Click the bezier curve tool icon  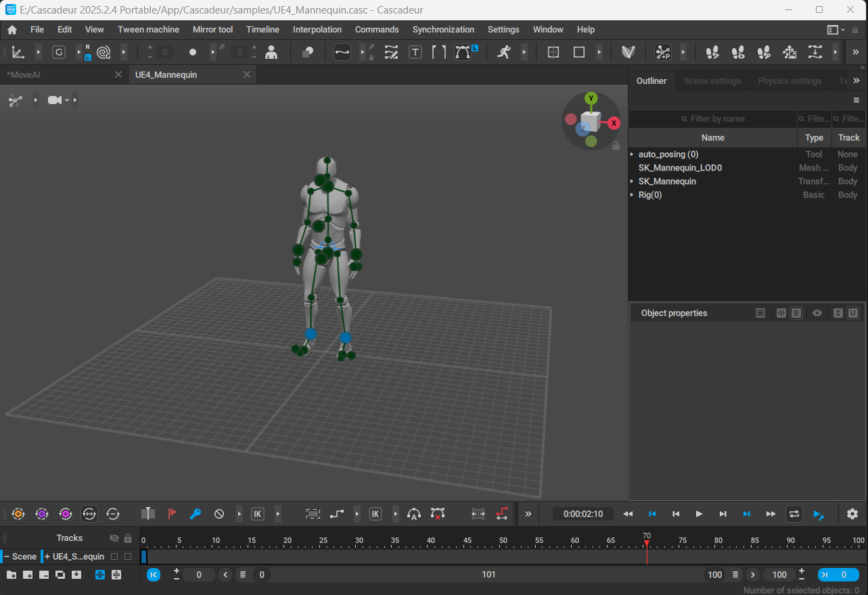[x=463, y=52]
